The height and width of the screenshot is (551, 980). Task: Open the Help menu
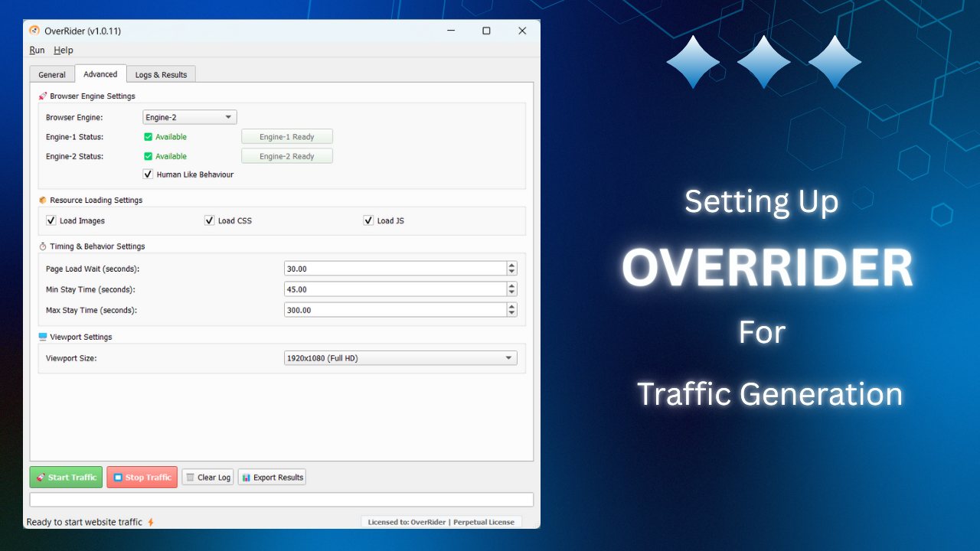[64, 51]
